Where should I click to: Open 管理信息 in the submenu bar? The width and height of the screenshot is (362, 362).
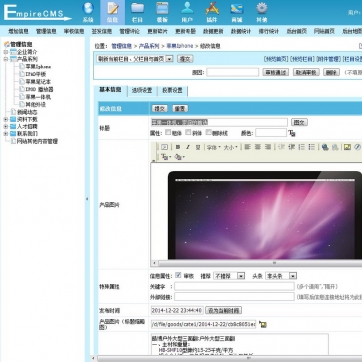click(x=46, y=31)
